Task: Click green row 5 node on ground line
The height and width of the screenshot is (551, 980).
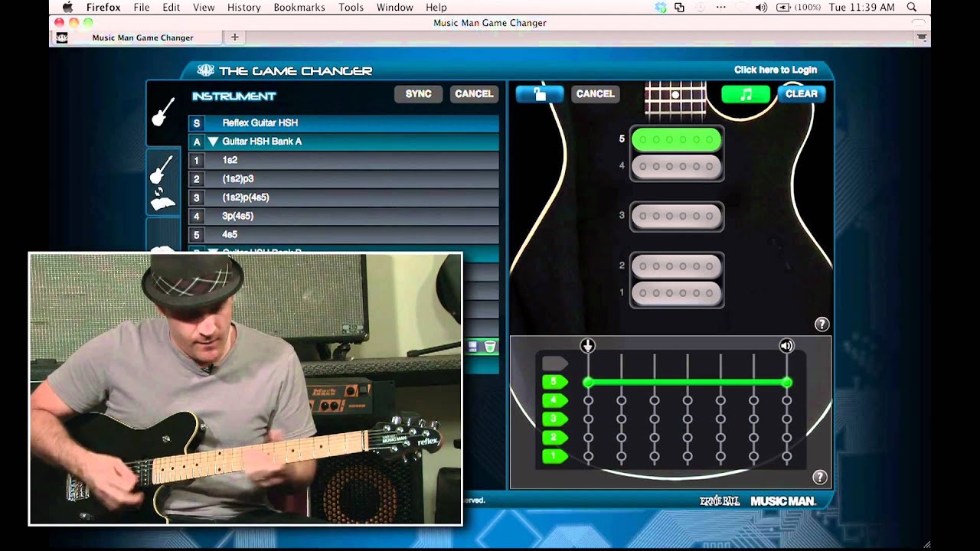Action: pos(588,382)
